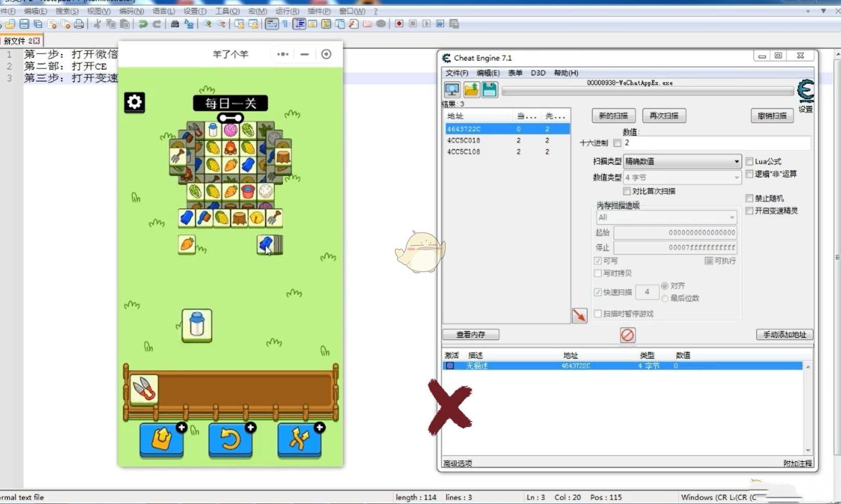The width and height of the screenshot is (841, 504).
Task: Open the 帮助(H) menu in Cheat Engine
Action: pyautogui.click(x=566, y=73)
